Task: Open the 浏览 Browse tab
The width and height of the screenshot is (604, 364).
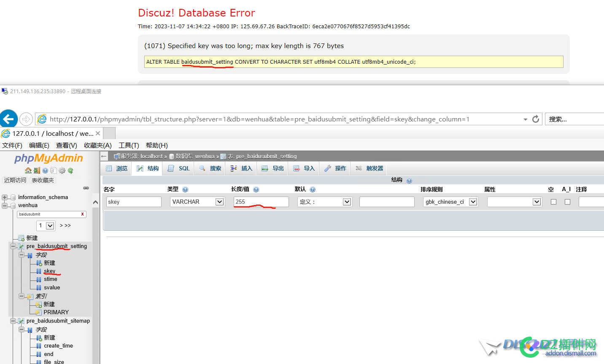Action: (117, 168)
